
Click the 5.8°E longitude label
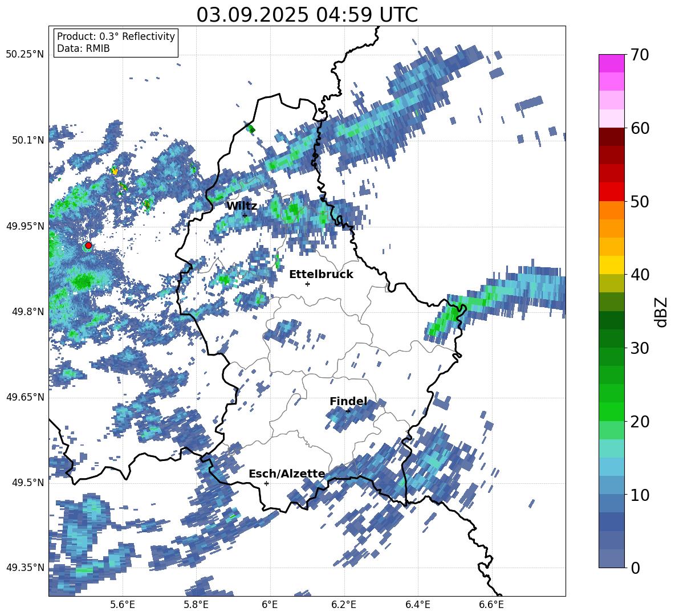[196, 605]
